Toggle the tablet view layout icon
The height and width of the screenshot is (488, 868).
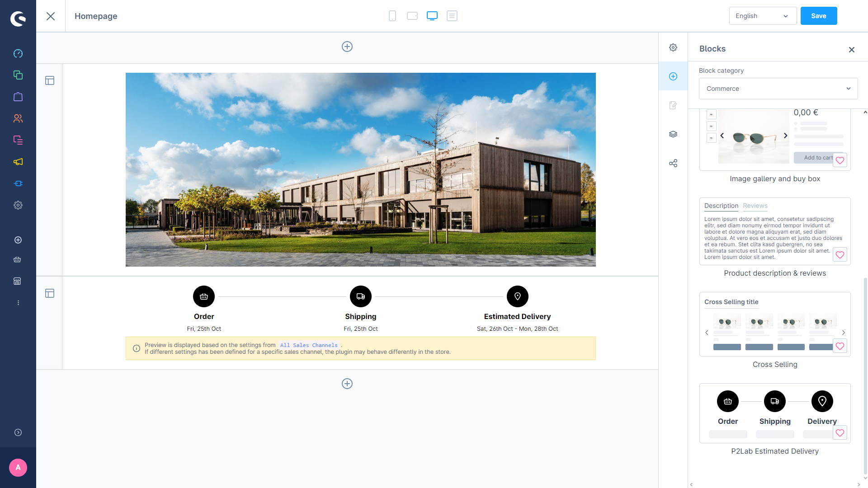412,16
